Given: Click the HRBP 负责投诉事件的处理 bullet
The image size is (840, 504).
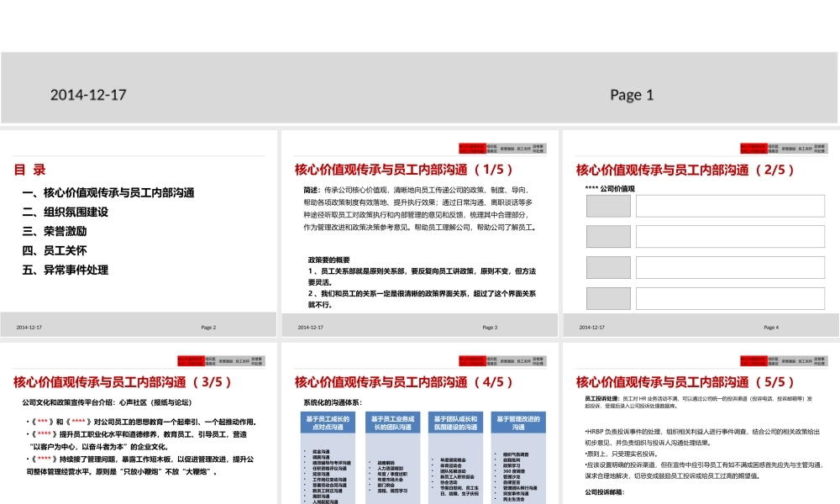Looking at the screenshot, I should 702,437.
